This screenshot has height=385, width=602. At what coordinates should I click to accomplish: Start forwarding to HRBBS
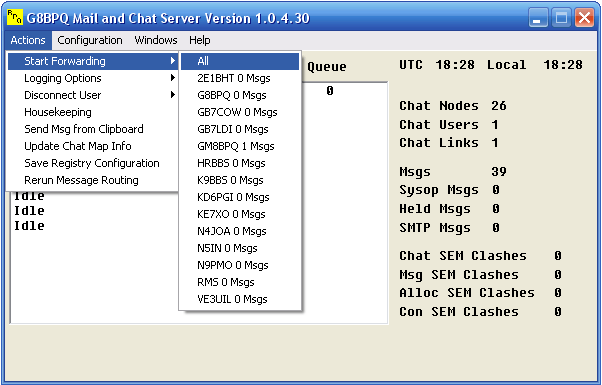(240, 163)
